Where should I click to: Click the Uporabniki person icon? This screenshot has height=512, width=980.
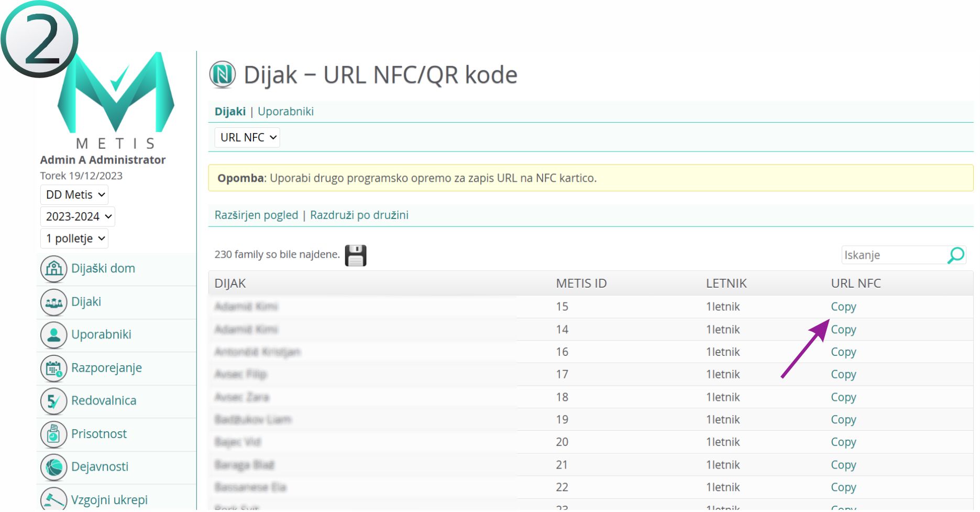[x=53, y=335]
